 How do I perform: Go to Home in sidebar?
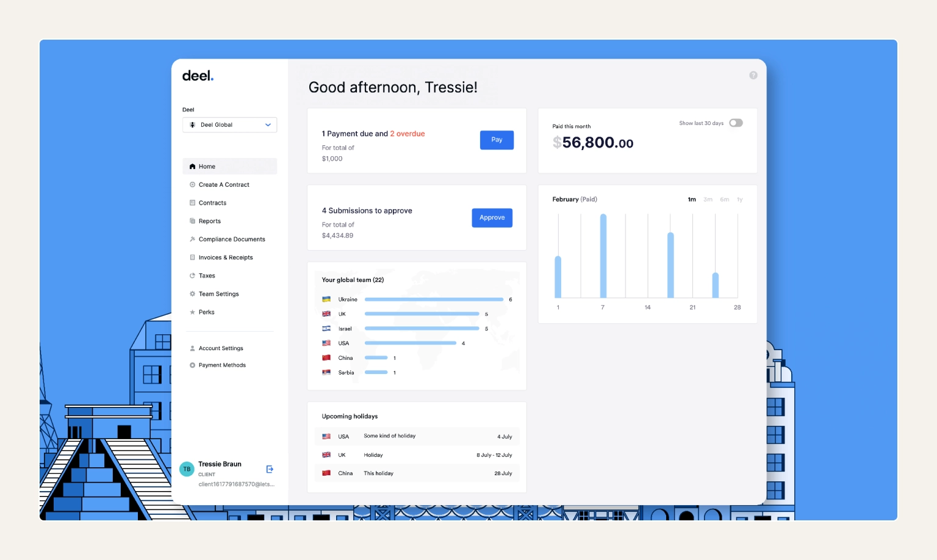pos(229,167)
